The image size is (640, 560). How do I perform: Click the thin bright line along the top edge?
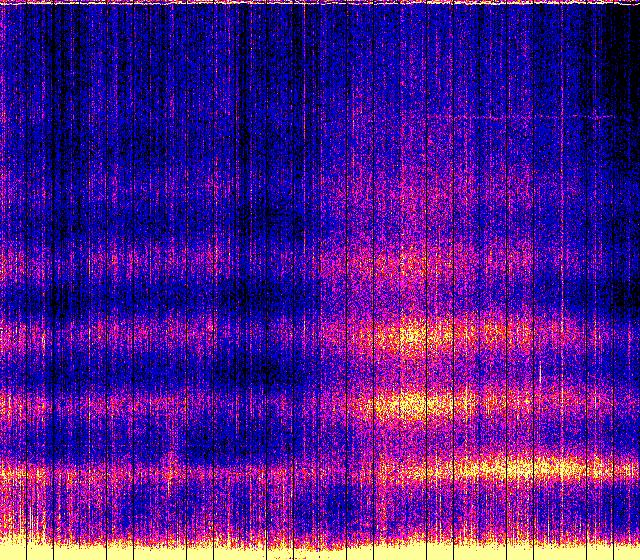(320, 3)
